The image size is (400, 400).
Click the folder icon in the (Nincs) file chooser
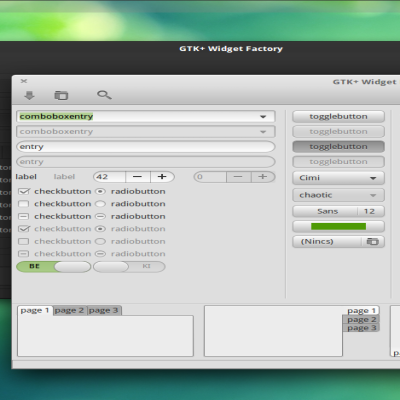click(x=372, y=241)
